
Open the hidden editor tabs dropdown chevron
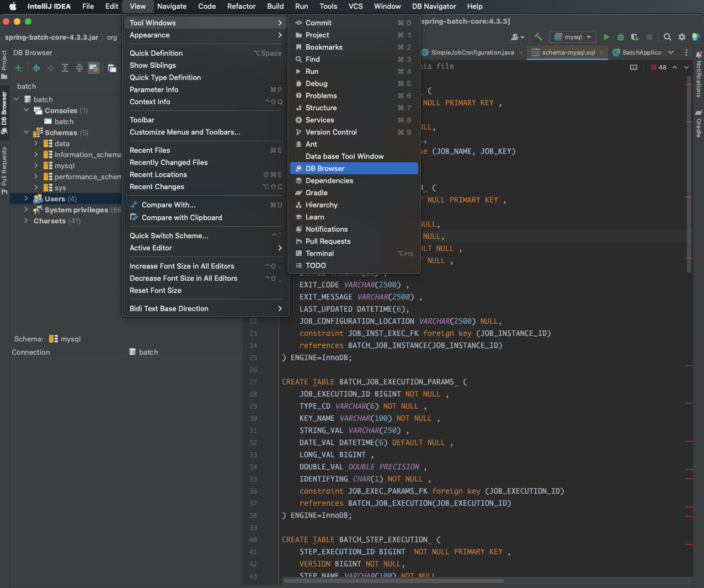(671, 52)
